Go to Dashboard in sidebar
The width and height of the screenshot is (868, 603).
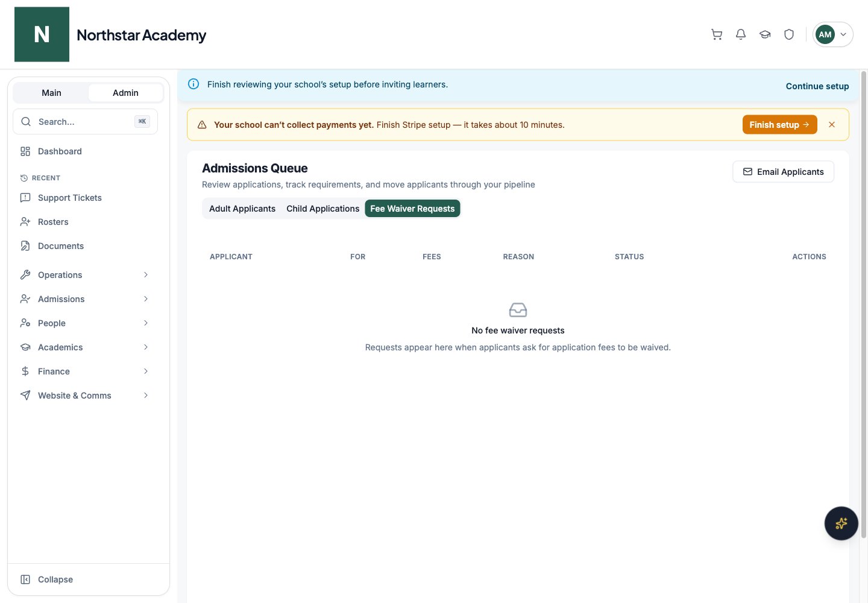pos(85,151)
